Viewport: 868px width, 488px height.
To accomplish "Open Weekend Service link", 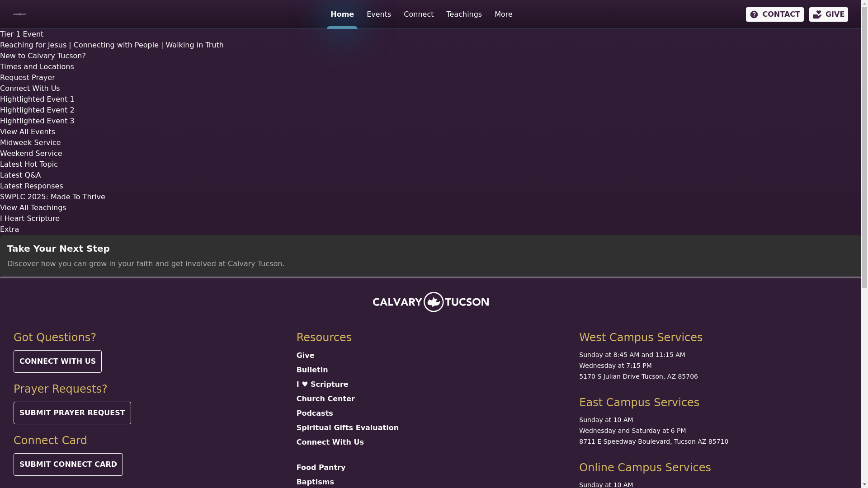I will (31, 154).
